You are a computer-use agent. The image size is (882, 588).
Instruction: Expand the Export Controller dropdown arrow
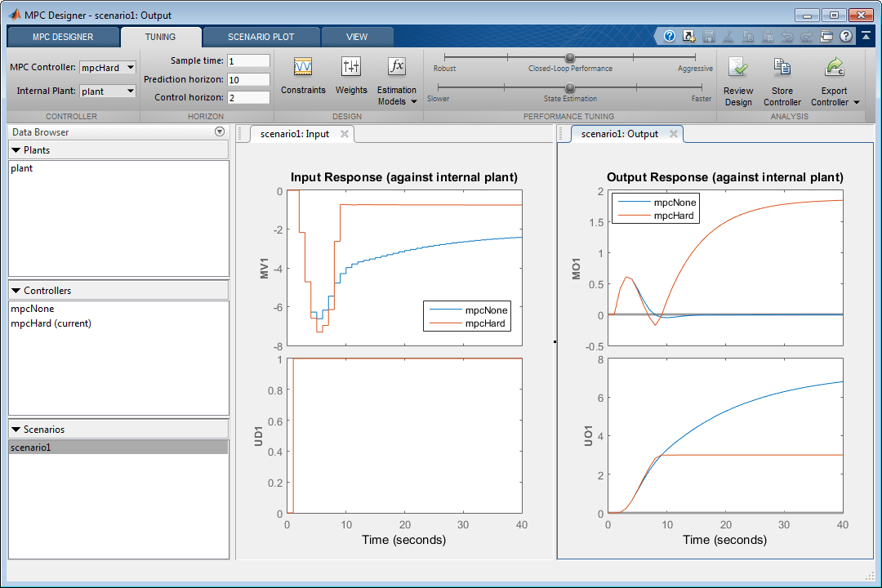857,102
